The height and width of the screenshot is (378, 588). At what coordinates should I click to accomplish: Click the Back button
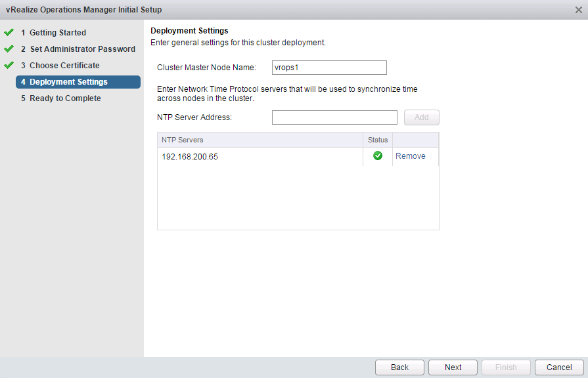pos(399,367)
